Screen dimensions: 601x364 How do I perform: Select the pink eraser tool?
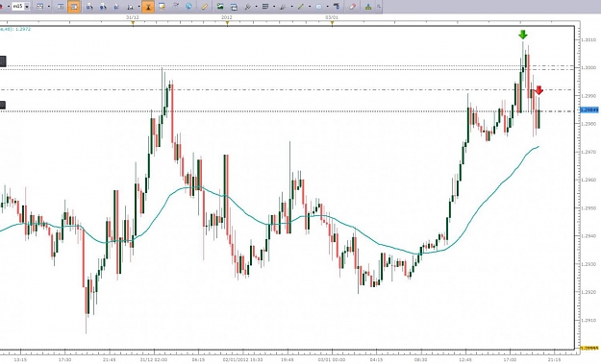pos(353,7)
